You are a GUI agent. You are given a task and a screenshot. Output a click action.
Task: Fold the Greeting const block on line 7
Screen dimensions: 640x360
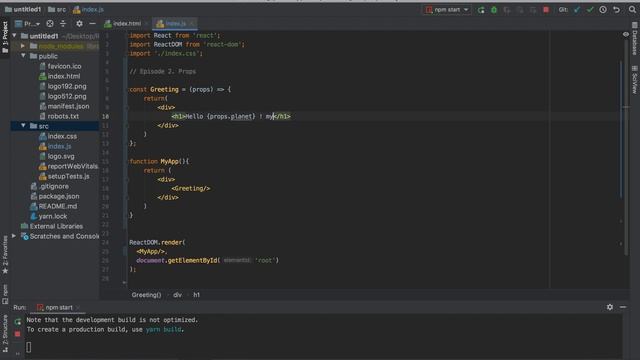pyautogui.click(x=126, y=89)
